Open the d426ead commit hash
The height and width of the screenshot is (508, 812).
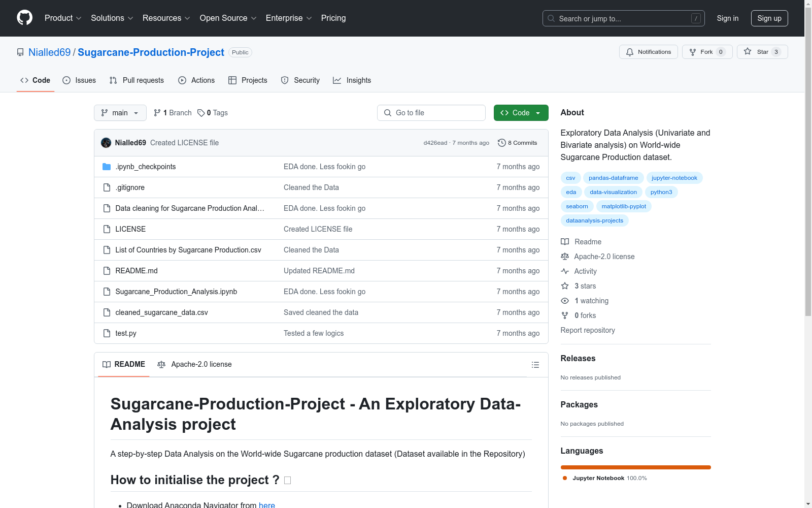[435, 143]
